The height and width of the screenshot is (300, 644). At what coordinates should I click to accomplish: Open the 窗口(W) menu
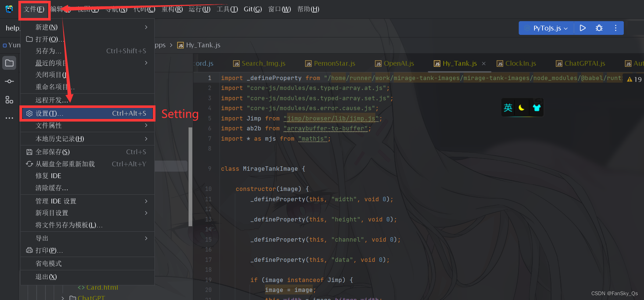click(279, 9)
